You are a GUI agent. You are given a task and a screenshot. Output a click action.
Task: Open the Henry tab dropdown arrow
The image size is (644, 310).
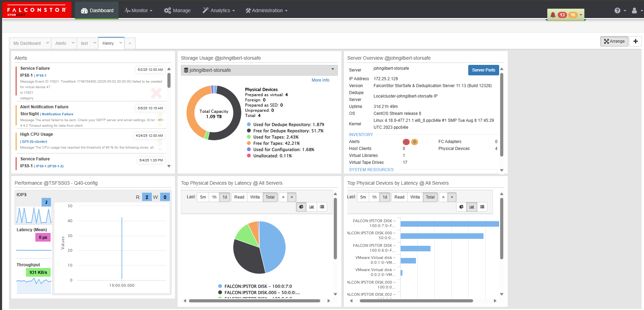121,43
